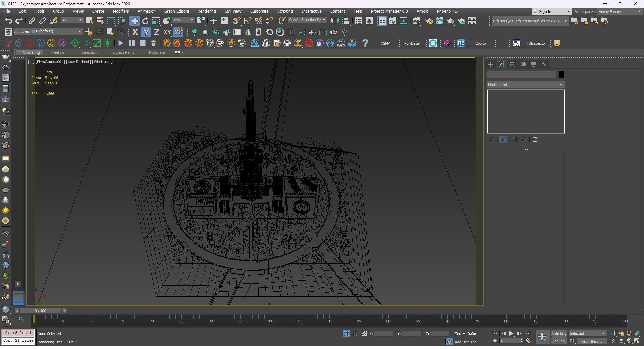
Task: Play the animation
Action: [x=511, y=334]
